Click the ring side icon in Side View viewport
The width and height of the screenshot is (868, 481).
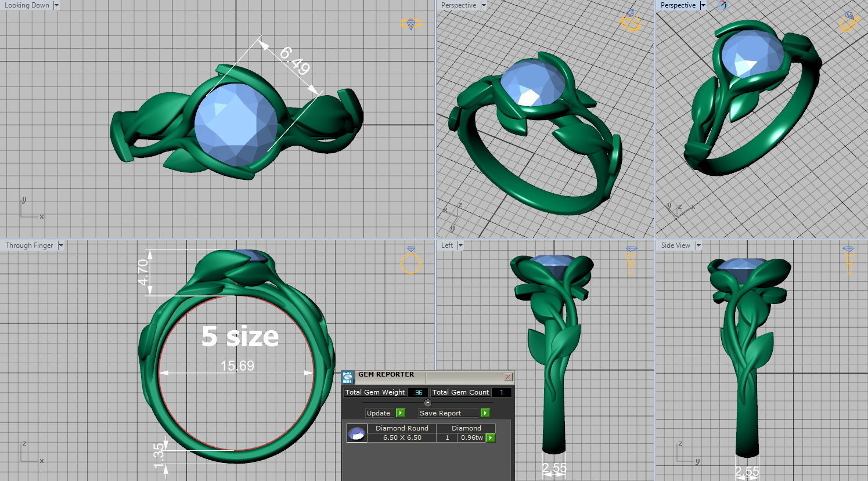click(849, 261)
